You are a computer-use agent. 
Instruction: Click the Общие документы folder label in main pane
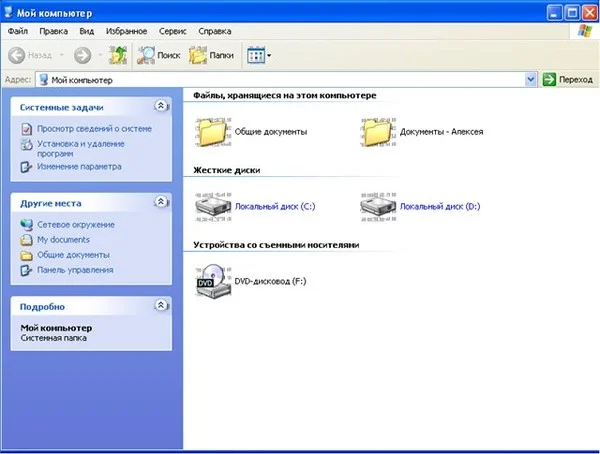pos(271,132)
